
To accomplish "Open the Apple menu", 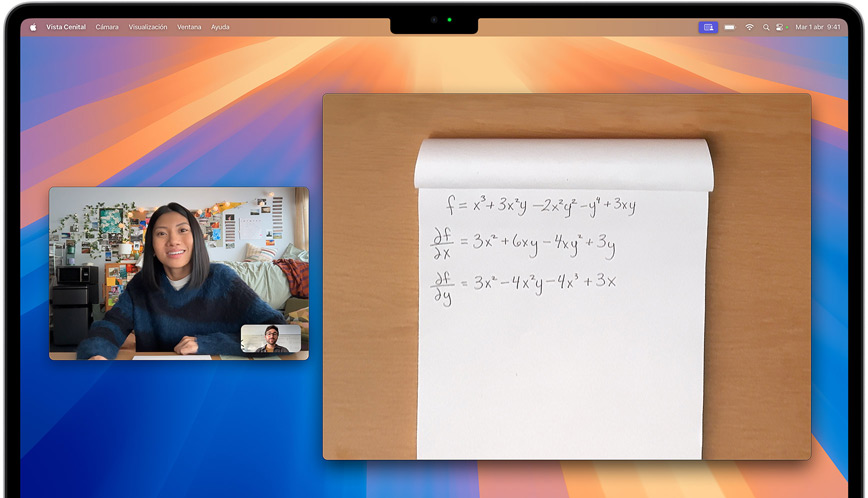I will [32, 27].
